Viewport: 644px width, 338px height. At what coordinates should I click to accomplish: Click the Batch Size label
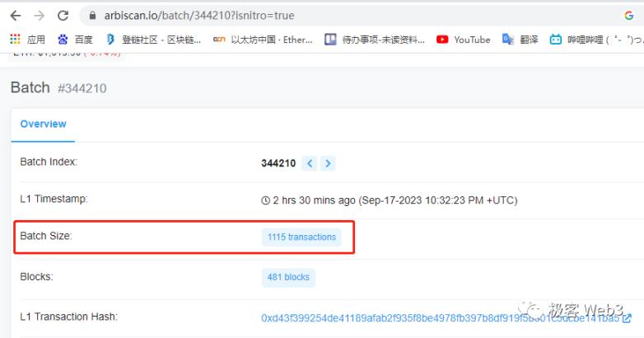[46, 236]
